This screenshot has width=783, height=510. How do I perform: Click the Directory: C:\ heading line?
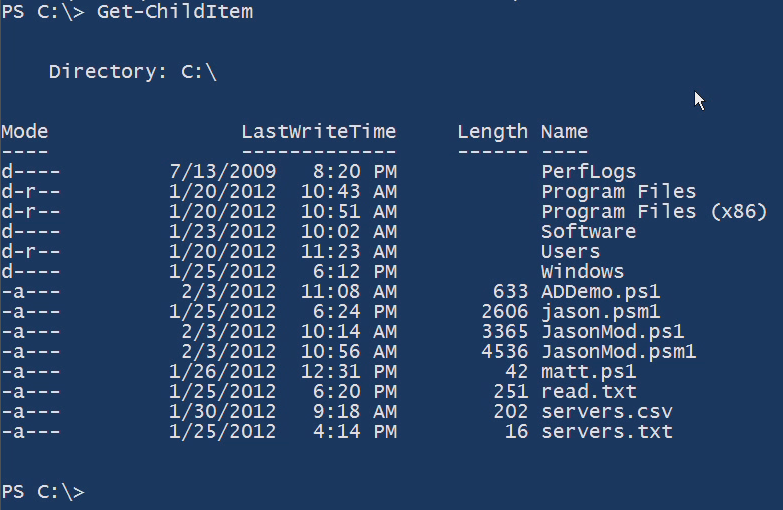[133, 71]
